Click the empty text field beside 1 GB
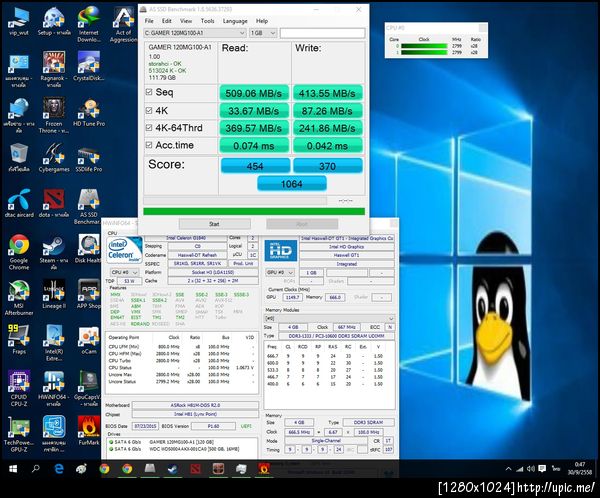 pyautogui.click(x=322, y=33)
